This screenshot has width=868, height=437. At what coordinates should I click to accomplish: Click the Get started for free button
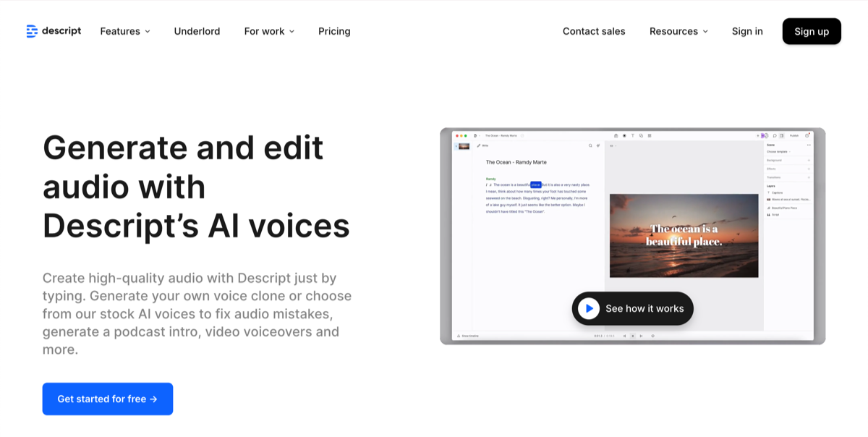(x=107, y=399)
